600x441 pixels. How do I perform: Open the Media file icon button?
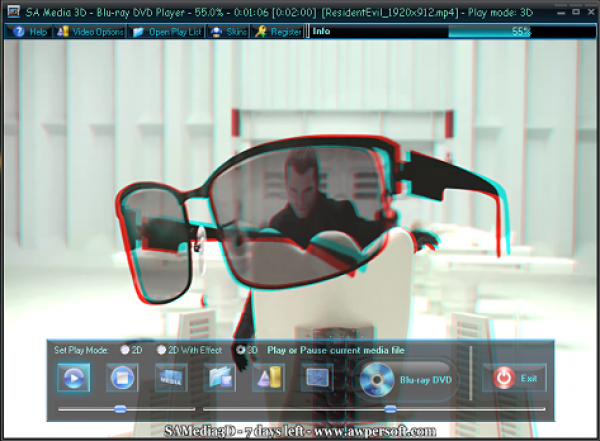pyautogui.click(x=171, y=378)
